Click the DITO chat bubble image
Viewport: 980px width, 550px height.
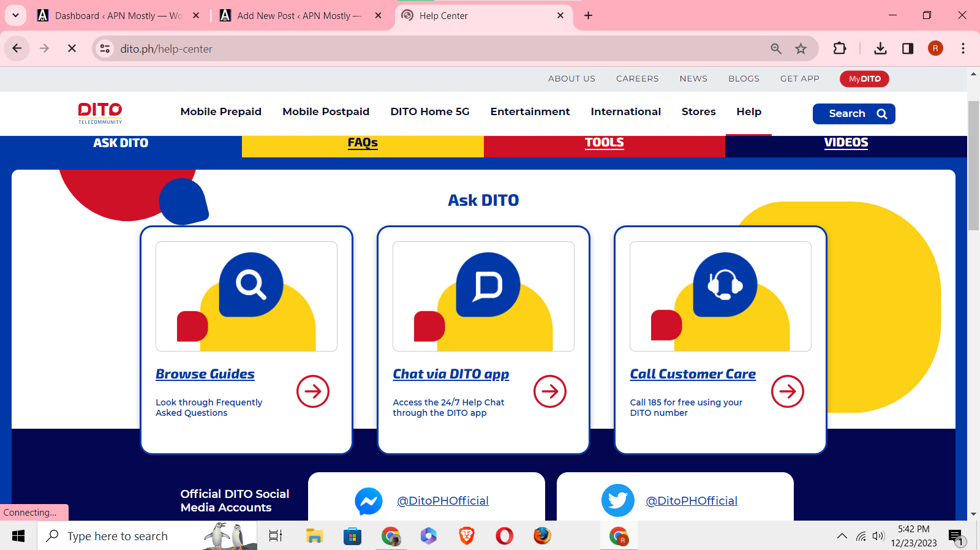tap(483, 296)
